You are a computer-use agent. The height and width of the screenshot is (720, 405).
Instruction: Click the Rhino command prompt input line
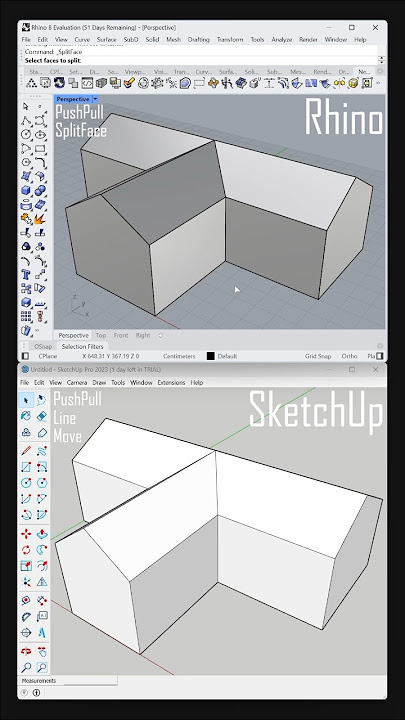tap(201, 61)
